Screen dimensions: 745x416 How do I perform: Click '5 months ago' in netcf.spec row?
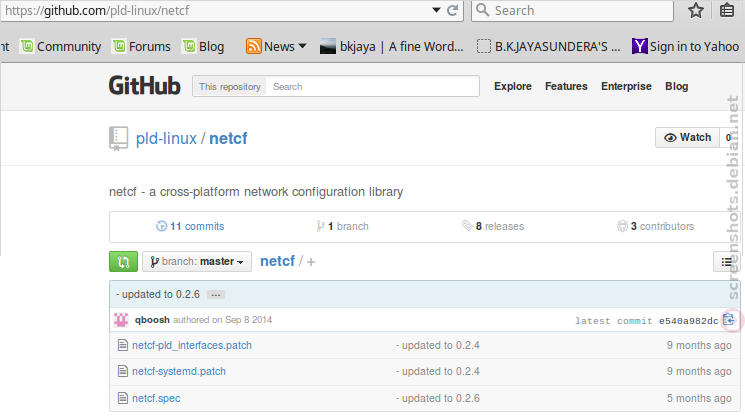(x=699, y=398)
